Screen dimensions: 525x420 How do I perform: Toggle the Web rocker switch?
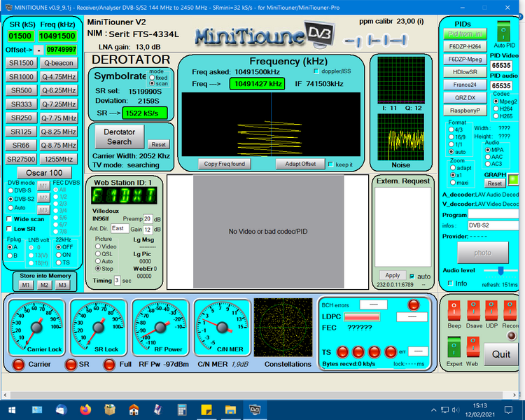472,348
